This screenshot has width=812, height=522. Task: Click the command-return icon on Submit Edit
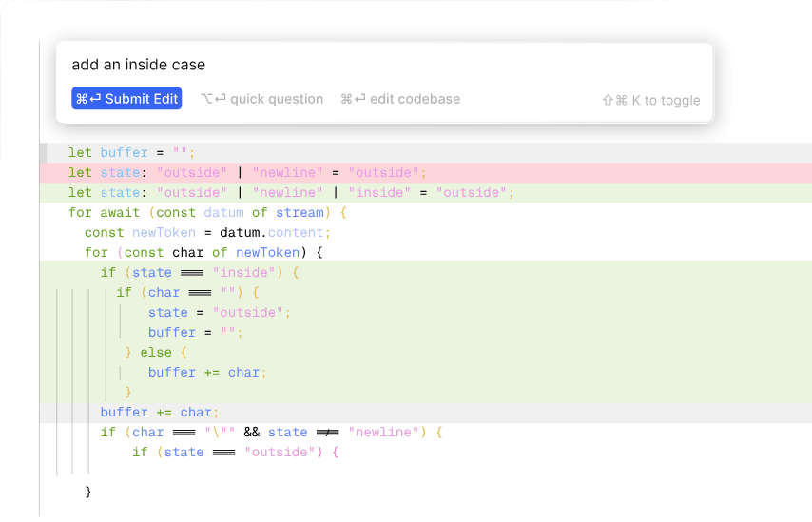[88, 99]
